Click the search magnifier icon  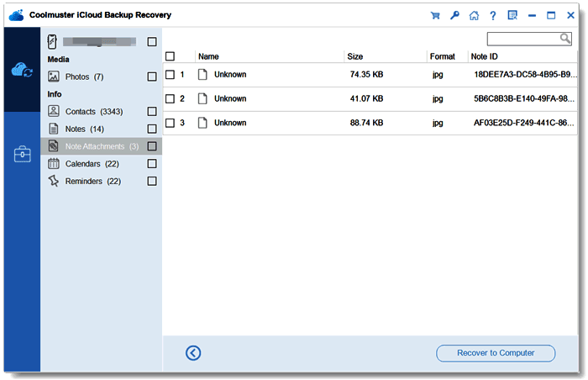(565, 39)
